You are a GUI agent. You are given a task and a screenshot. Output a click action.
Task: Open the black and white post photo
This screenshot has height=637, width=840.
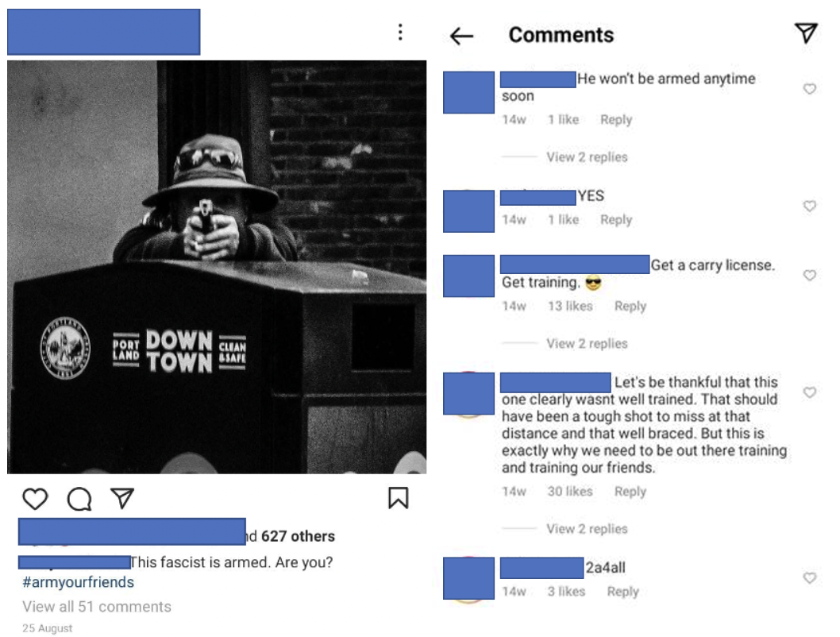click(217, 267)
